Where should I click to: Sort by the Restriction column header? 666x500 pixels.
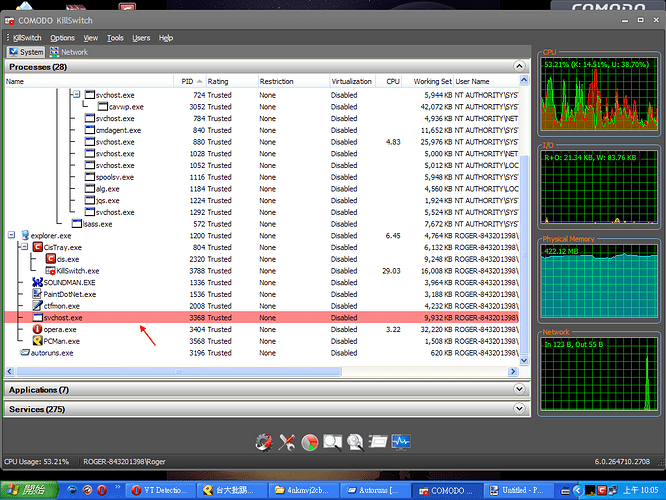293,81
